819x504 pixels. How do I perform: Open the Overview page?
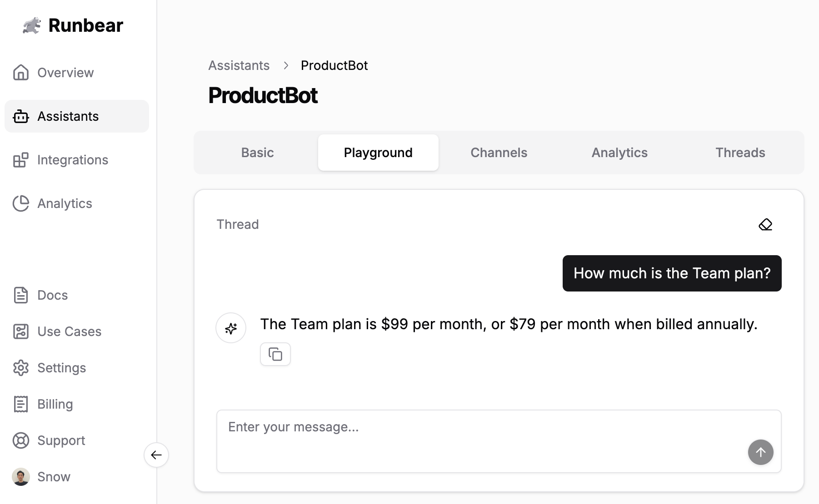pos(65,73)
